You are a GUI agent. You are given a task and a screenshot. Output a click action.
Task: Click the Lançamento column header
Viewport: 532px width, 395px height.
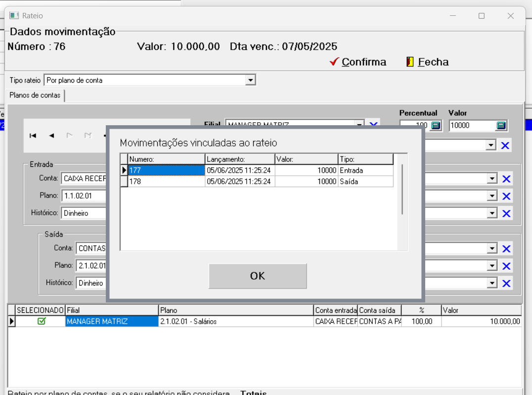coord(240,159)
